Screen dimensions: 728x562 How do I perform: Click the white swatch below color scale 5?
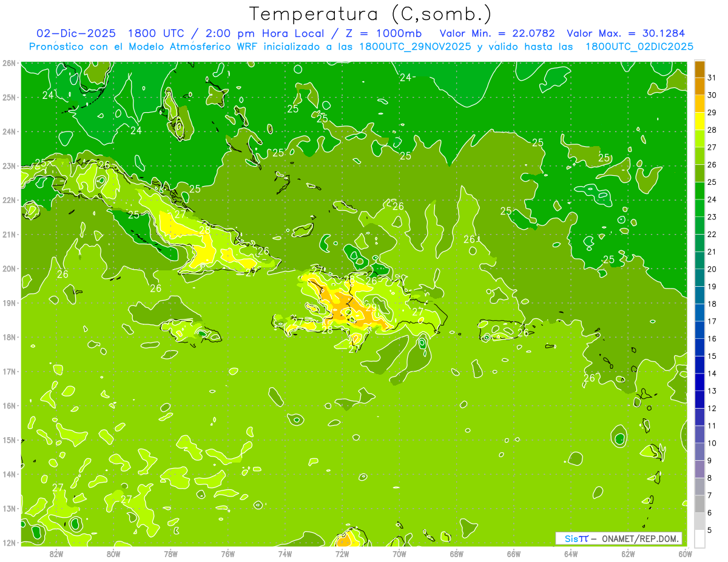(x=699, y=538)
